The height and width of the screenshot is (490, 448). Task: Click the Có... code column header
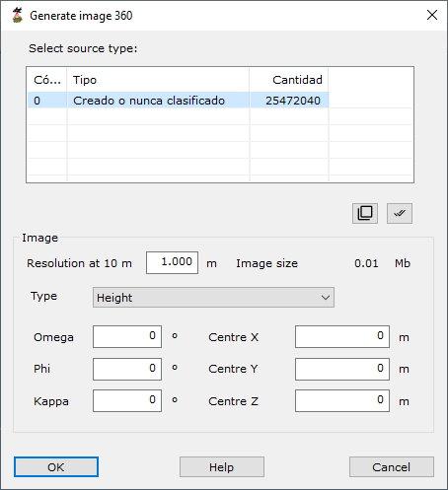pos(47,80)
